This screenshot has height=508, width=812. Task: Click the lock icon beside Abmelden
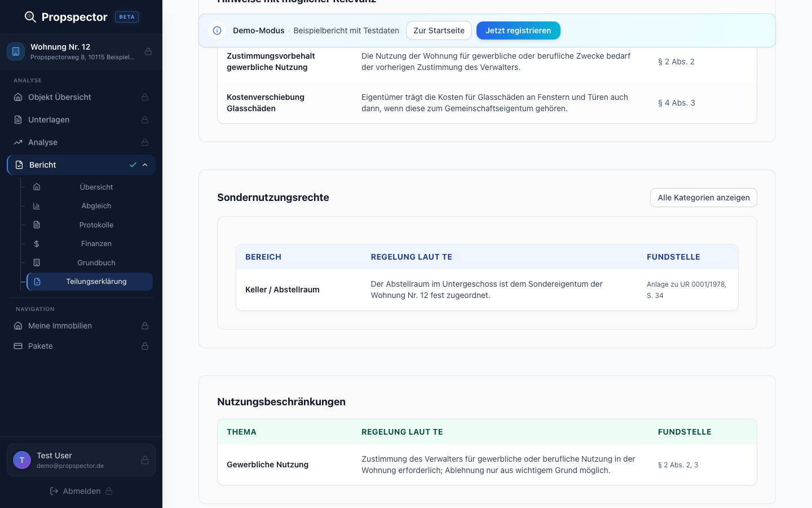click(109, 491)
